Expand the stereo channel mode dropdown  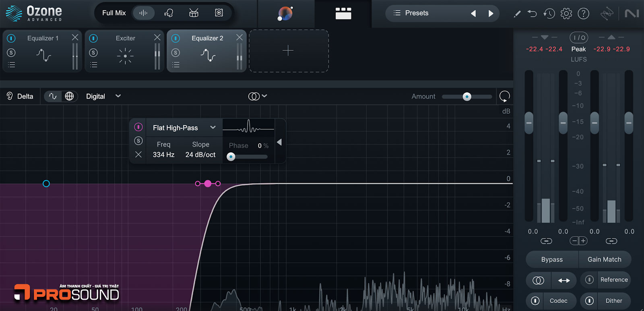258,96
